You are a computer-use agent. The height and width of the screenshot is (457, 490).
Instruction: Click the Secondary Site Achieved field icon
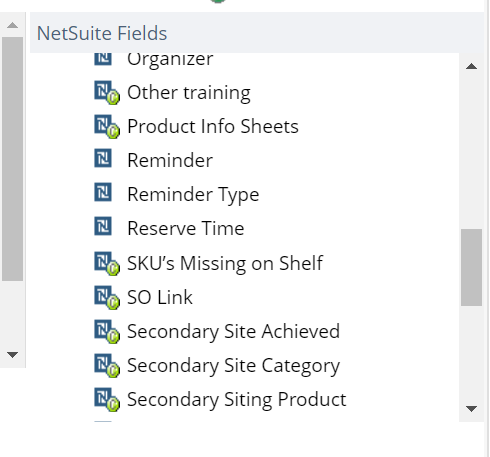click(107, 331)
